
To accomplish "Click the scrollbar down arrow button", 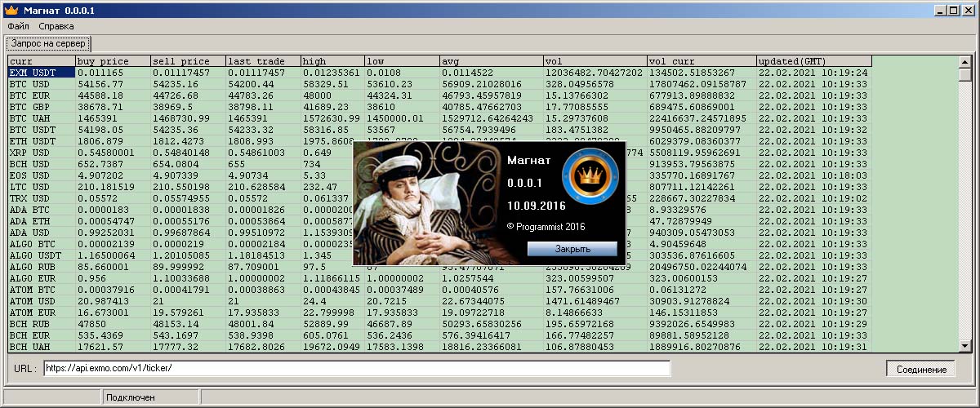I will coord(964,347).
